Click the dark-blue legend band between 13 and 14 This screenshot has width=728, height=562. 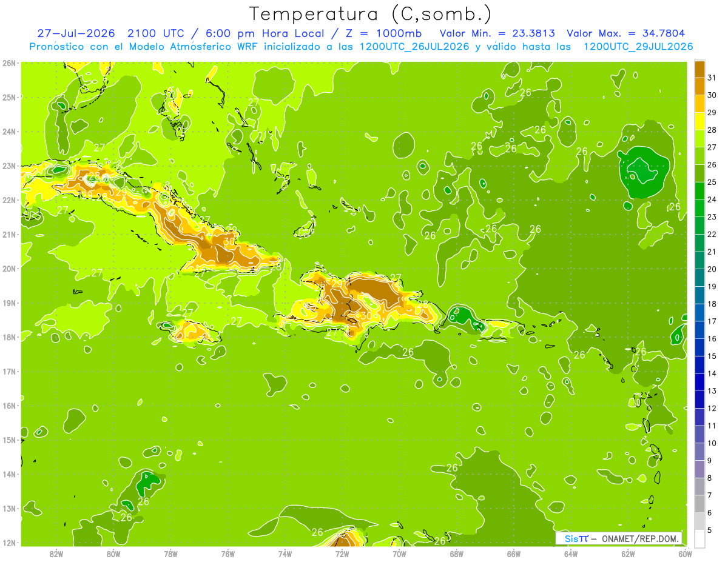tap(699, 382)
